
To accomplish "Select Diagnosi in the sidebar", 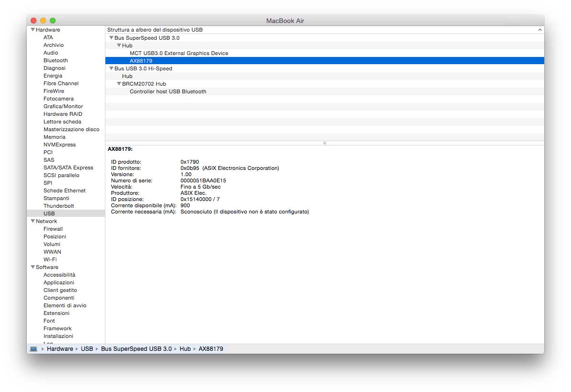I will point(55,67).
